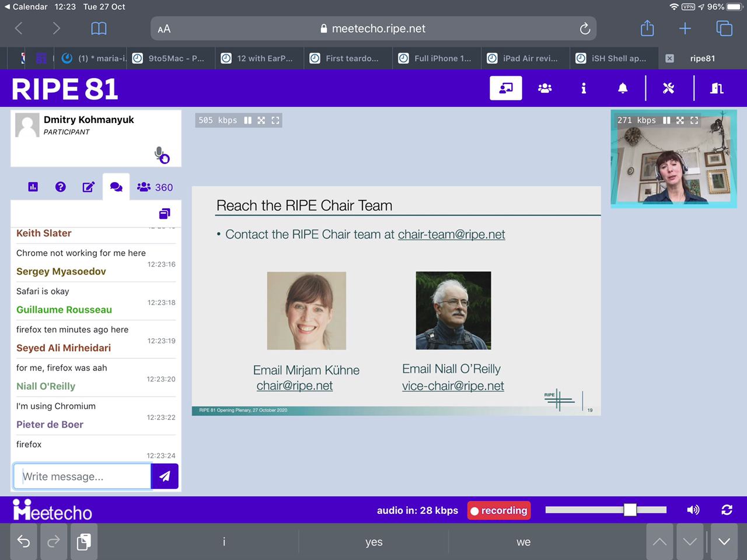Reload the page with the refresh icon
747x560 pixels.
coord(585,29)
